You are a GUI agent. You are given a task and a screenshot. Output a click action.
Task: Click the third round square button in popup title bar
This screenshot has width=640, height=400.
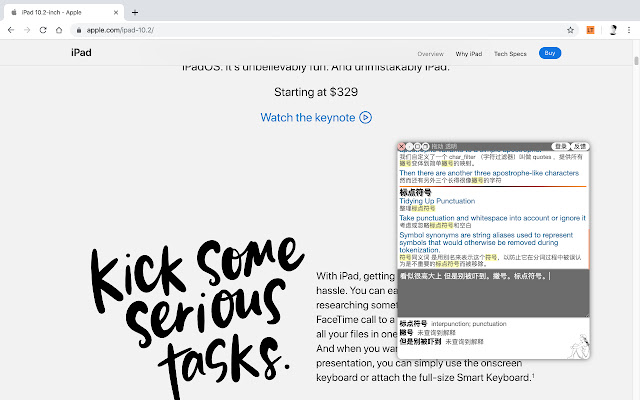(418, 146)
